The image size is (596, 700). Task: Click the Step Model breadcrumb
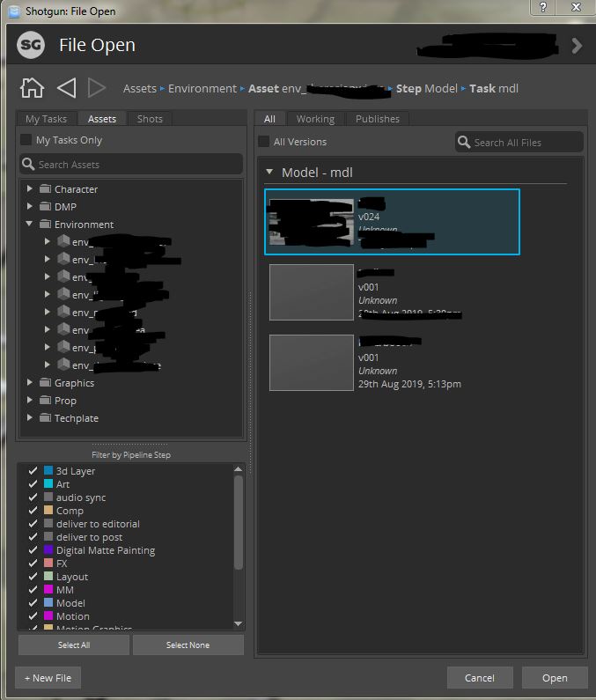426,88
